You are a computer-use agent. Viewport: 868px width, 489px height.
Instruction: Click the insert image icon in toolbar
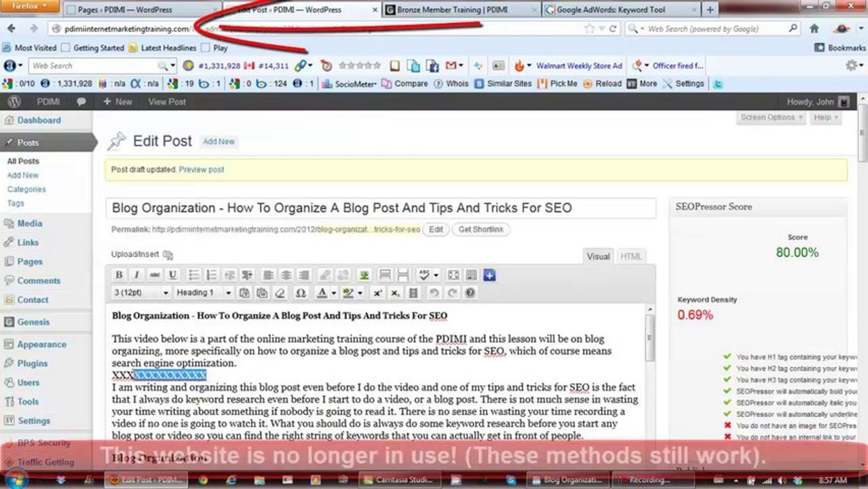[x=364, y=275]
